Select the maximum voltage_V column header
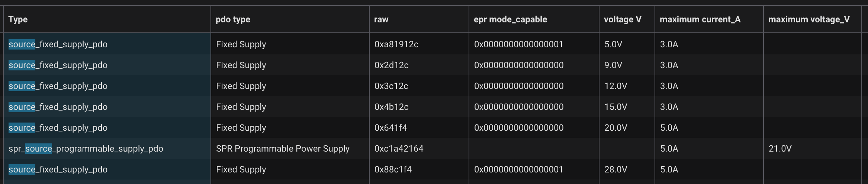This screenshot has height=184, width=868. 813,19
